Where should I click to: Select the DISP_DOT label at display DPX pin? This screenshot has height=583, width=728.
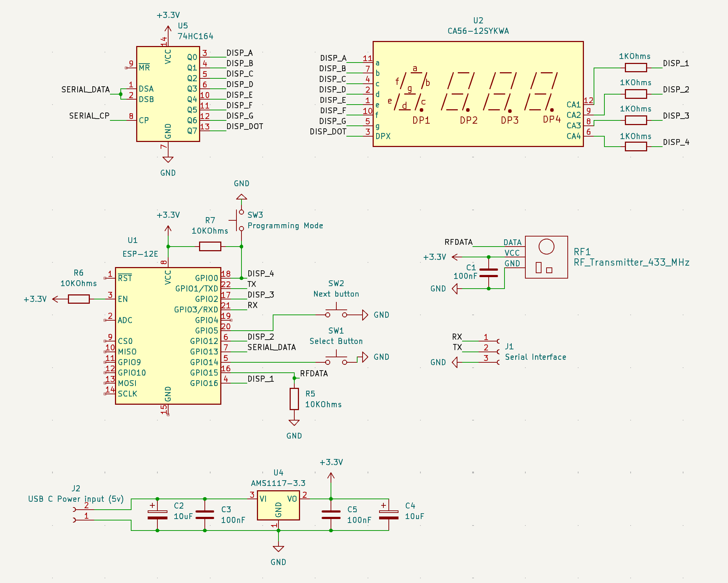tap(328, 132)
